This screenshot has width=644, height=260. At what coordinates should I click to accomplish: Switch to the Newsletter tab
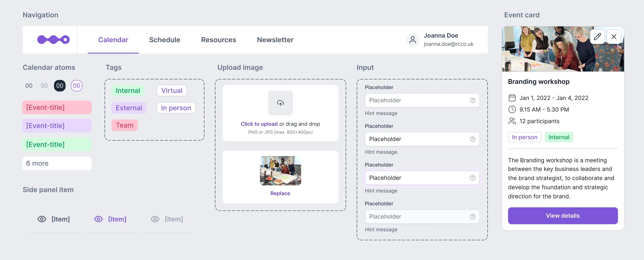pos(275,40)
